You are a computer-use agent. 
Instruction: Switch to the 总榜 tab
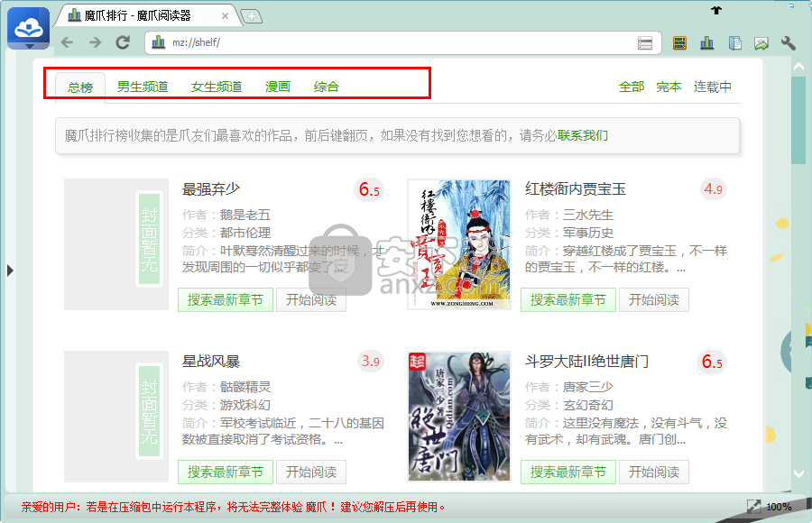(x=80, y=87)
